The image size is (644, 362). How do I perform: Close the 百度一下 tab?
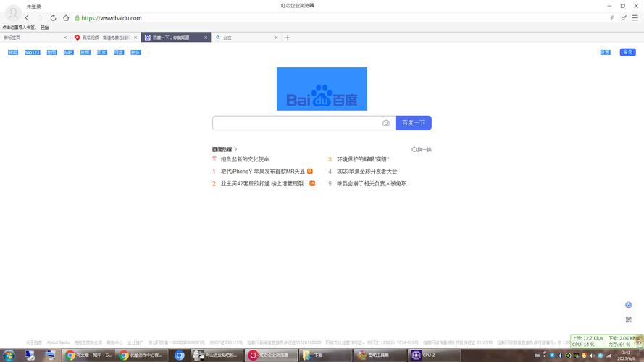tap(206, 38)
